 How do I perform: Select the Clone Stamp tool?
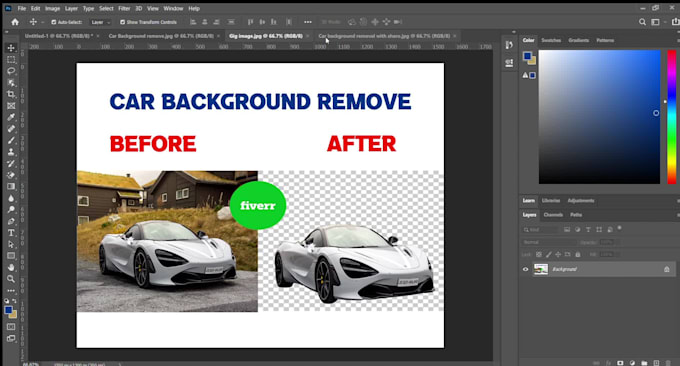coord(11,152)
